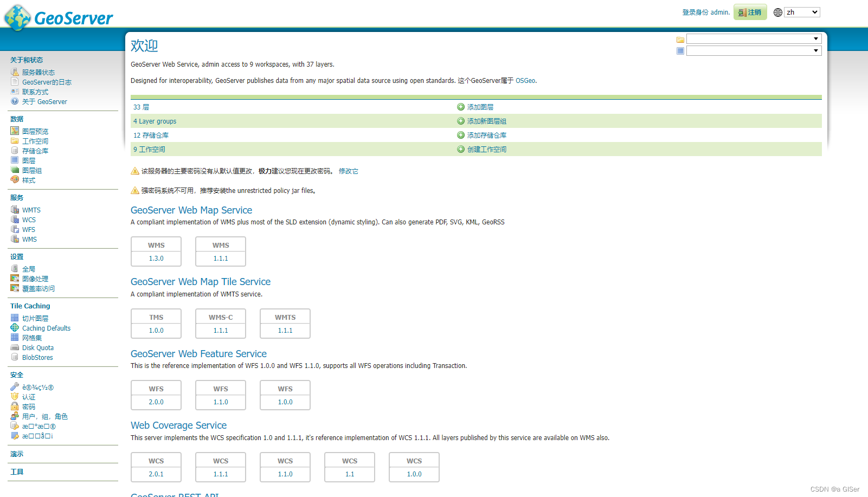Click the BlobStores icon
Screen dimensions: 868x497
click(15, 357)
